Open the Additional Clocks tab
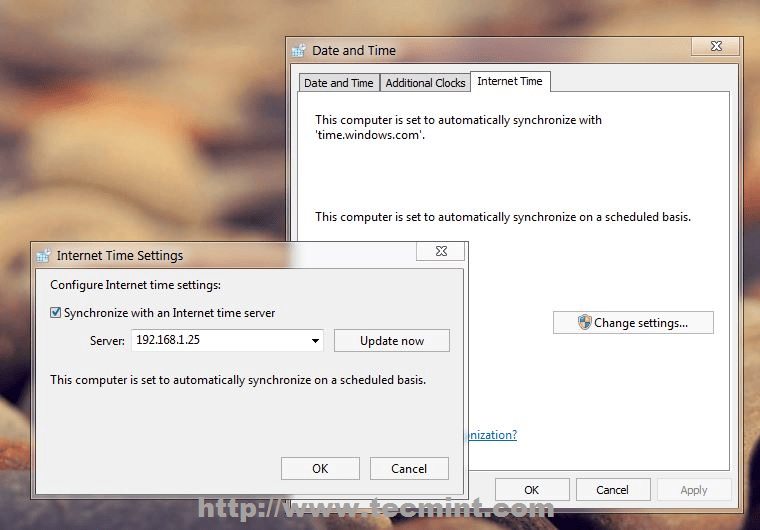 click(425, 83)
